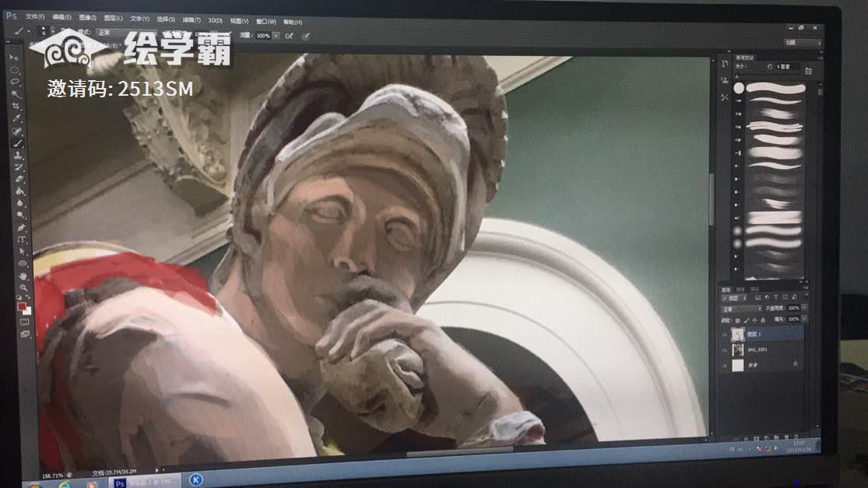
Task: Select the Clone Stamp tool
Action: point(19,156)
